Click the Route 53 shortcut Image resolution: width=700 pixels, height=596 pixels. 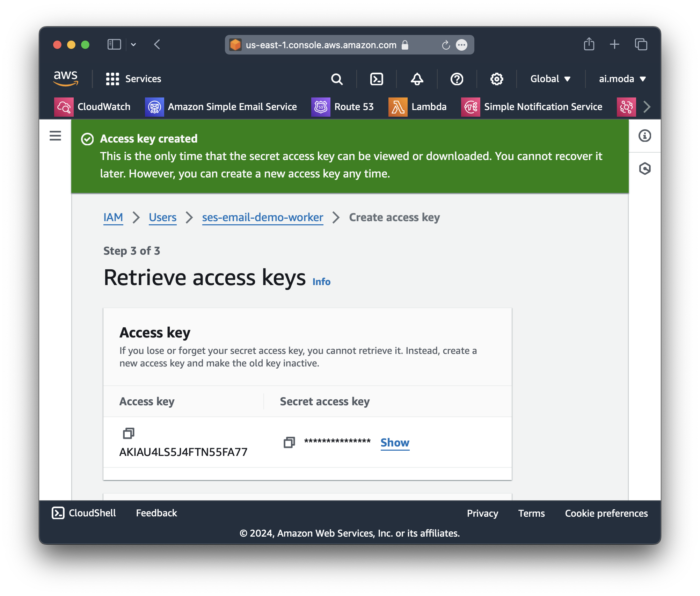[x=342, y=107]
